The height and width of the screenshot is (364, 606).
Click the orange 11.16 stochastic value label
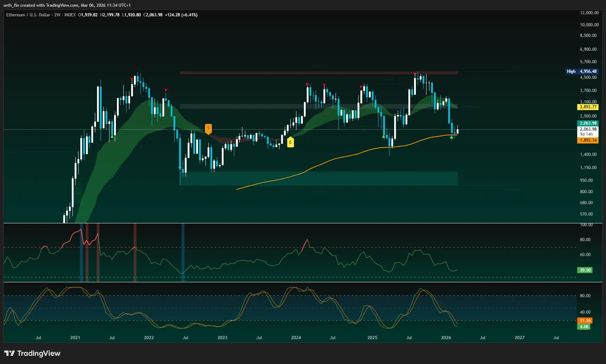click(x=585, y=321)
